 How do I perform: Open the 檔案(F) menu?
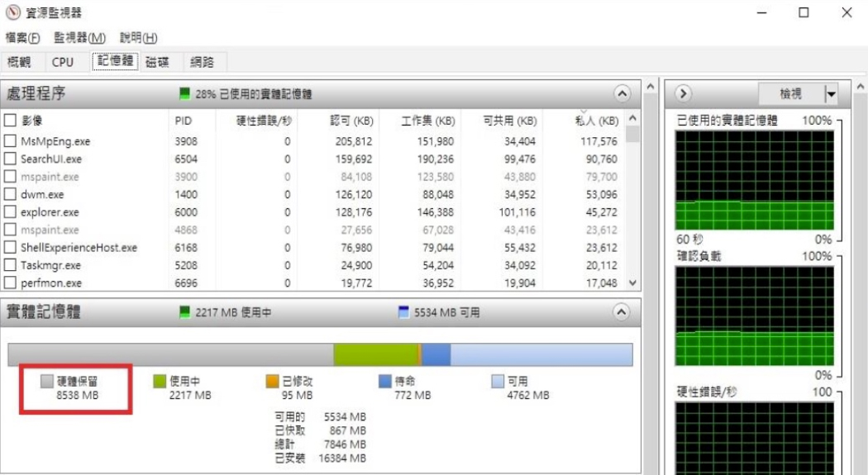[x=22, y=38]
